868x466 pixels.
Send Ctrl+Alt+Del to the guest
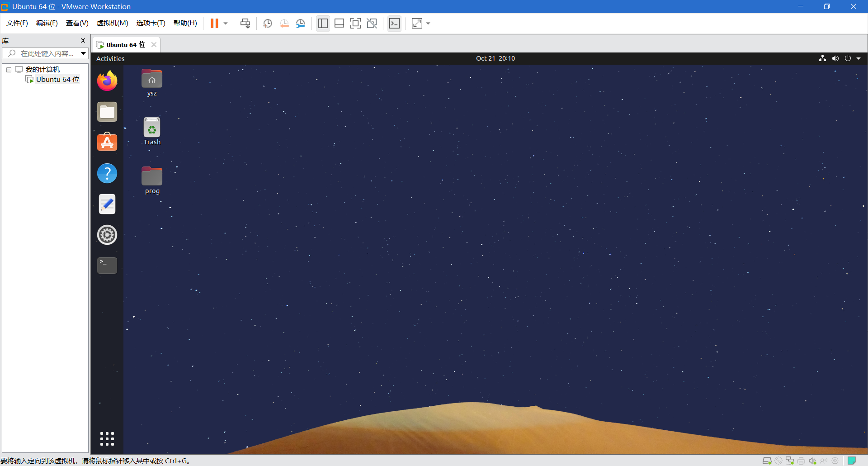[245, 23]
